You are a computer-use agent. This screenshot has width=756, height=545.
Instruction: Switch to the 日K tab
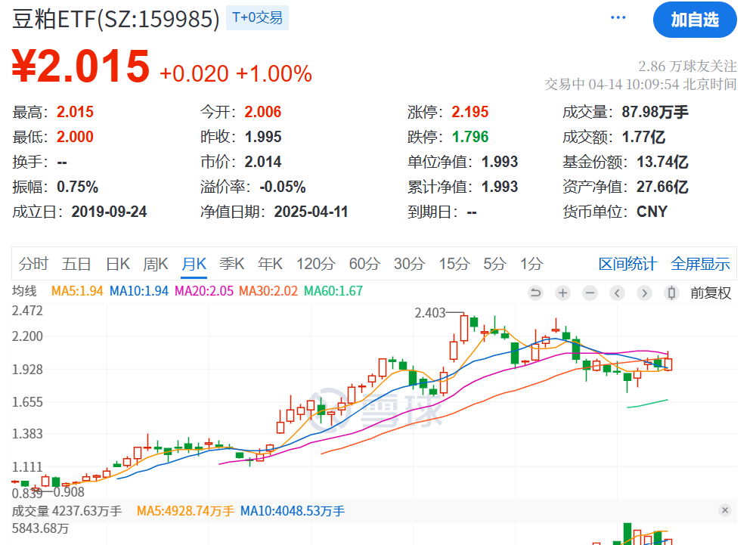pyautogui.click(x=117, y=264)
